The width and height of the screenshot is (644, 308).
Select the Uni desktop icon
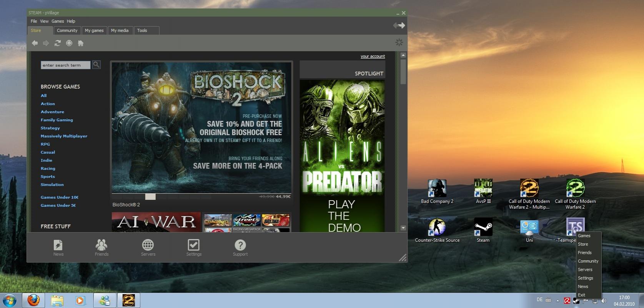[529, 230]
